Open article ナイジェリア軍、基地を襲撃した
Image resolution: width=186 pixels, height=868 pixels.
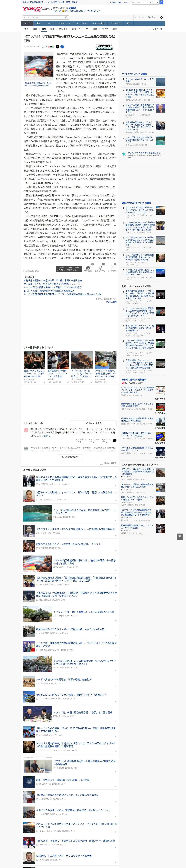(84, 612)
